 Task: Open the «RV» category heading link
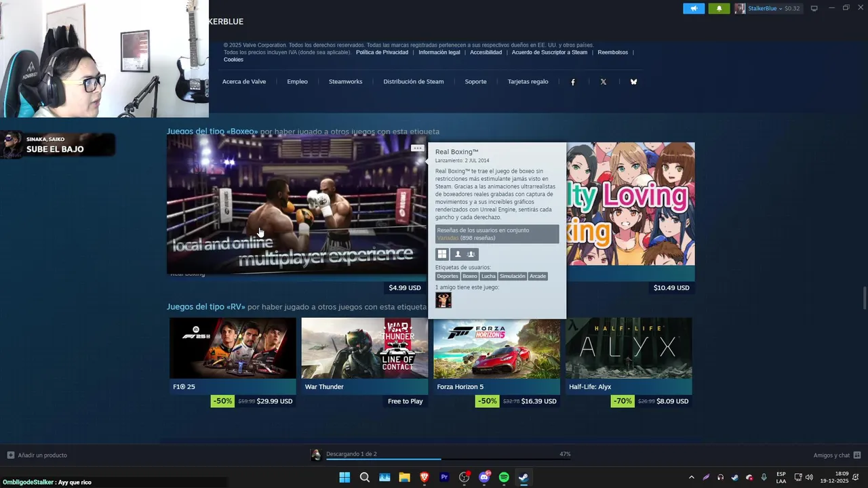(x=206, y=307)
